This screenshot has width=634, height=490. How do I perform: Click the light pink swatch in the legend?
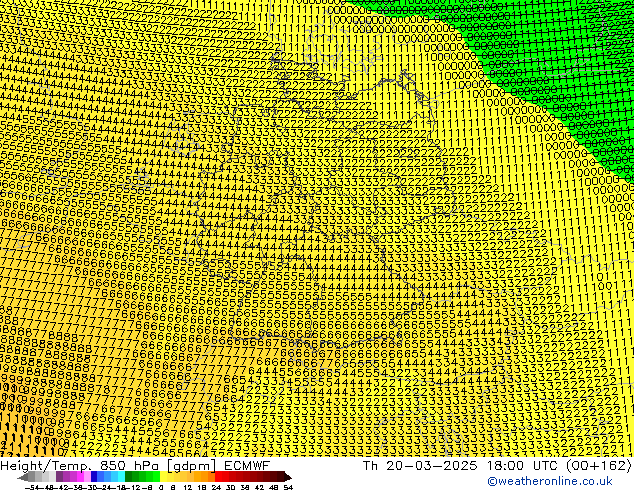pos(87,476)
